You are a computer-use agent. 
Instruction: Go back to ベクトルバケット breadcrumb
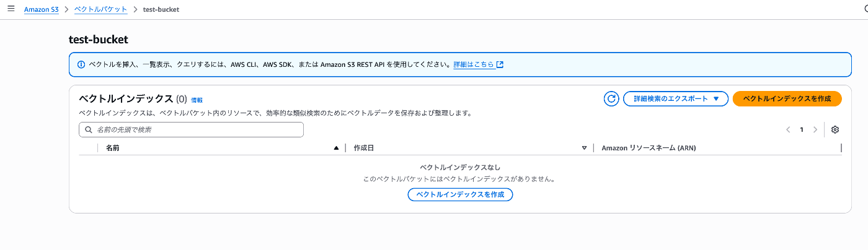click(x=100, y=9)
